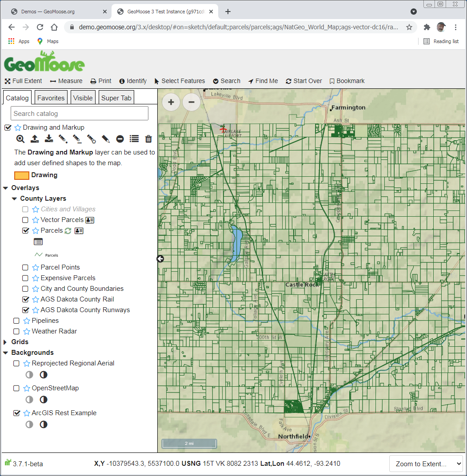The height and width of the screenshot is (476, 467).
Task: Favorite the OpenStreetMap layer star
Action: (27, 388)
